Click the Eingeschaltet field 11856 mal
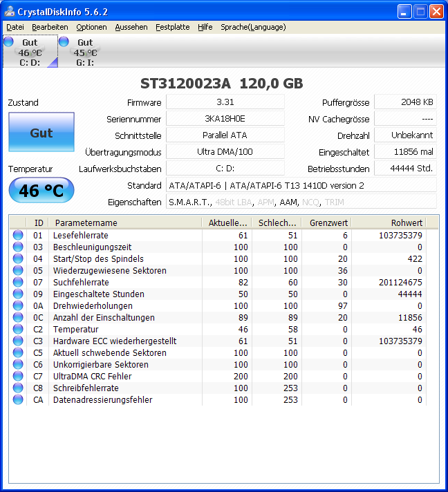The image size is (448, 492). (x=405, y=152)
